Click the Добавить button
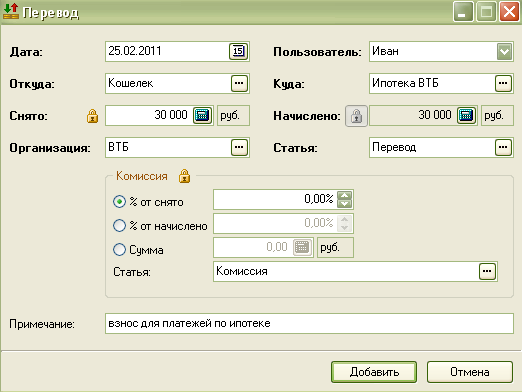This screenshot has width=522, height=392. (x=374, y=372)
